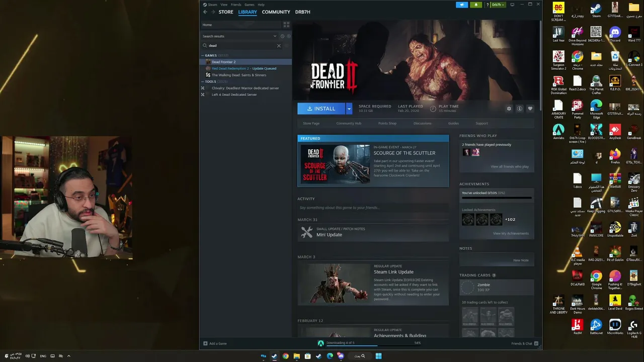Collapse the GAMES section
This screenshot has height=362, width=644.
(x=203, y=55)
